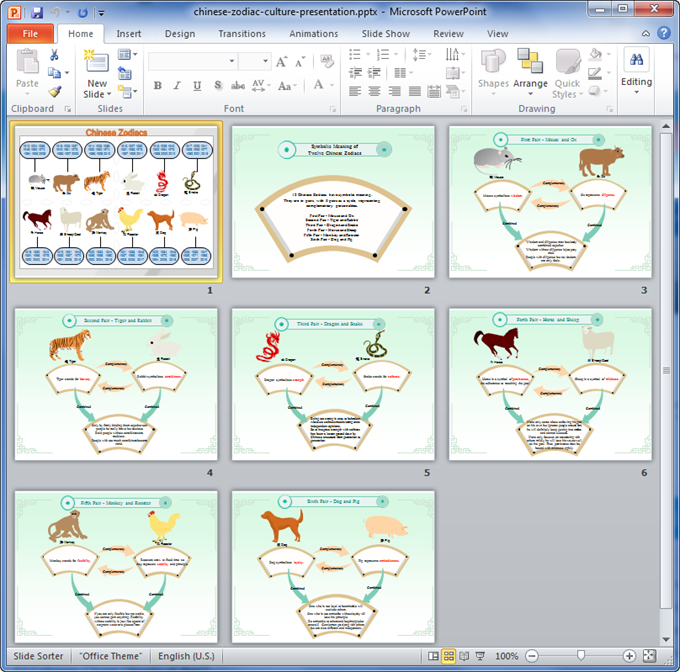The width and height of the screenshot is (680, 672).
Task: Switch to the Design tab
Action: click(x=180, y=34)
